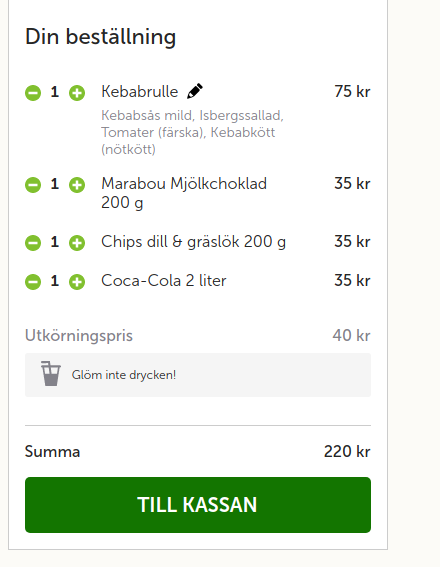Screen dimensions: 440x567
Task: Edit Kebabrulle with the pencil icon
Action: click(195, 91)
